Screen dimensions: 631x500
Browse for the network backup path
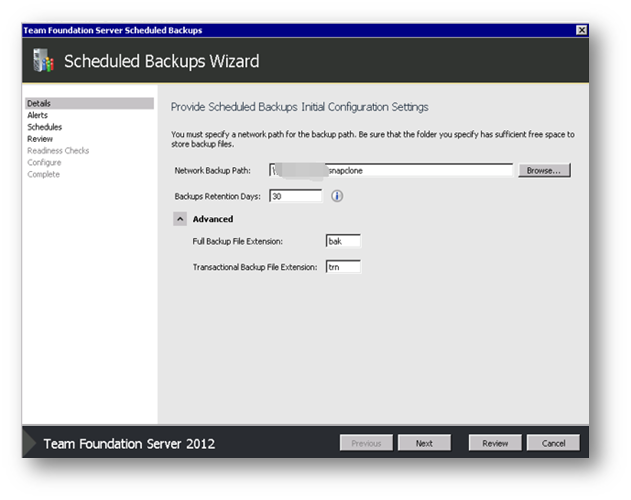(544, 170)
